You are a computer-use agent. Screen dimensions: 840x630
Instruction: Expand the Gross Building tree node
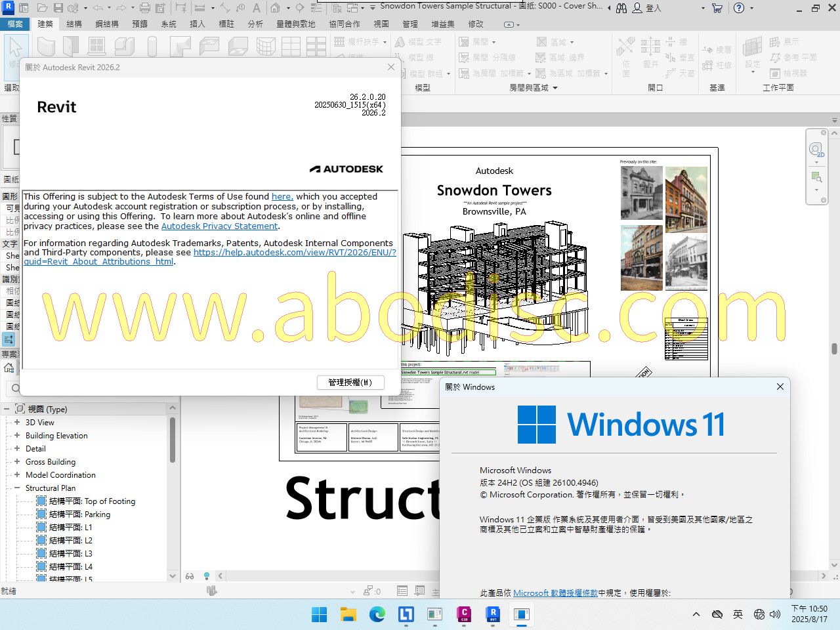coord(17,462)
